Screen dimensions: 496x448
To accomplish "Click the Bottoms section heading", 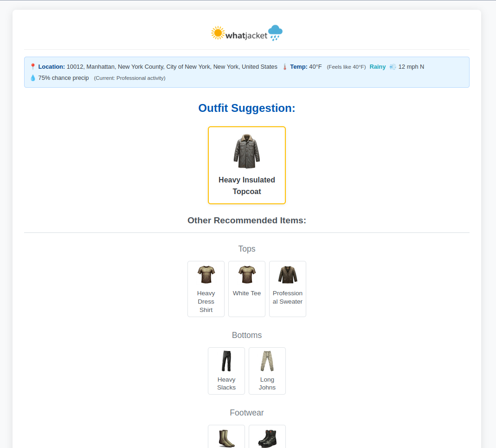I will tap(246, 335).
